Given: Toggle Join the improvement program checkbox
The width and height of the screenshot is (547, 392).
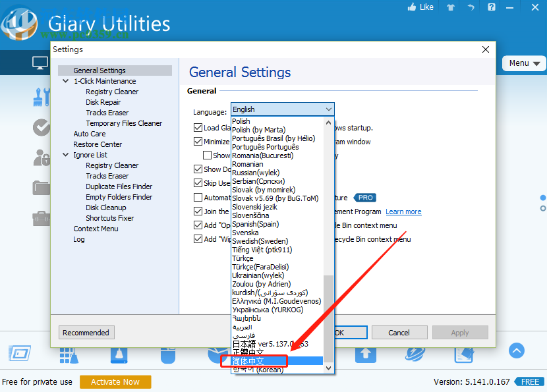Looking at the screenshot, I should point(198,211).
